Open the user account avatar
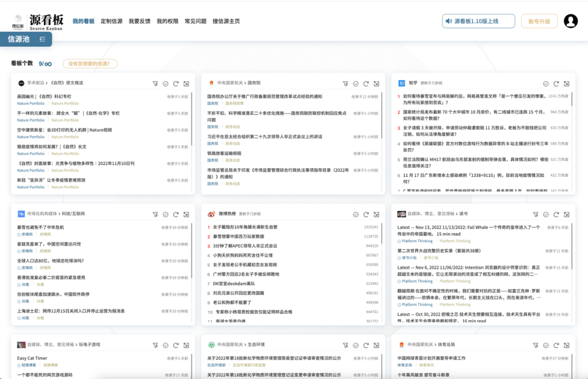 [x=571, y=21]
